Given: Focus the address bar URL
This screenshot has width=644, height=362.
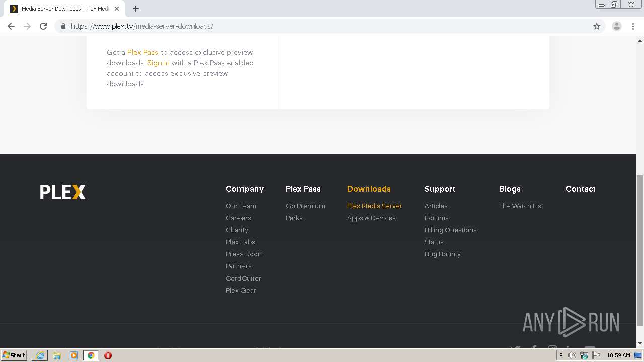Looking at the screenshot, I should (x=142, y=26).
